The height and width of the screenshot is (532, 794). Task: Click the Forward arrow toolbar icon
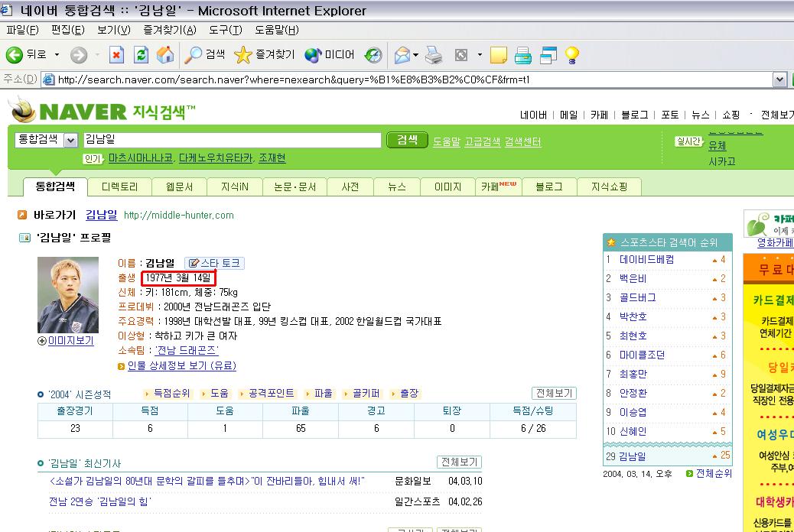[79, 55]
